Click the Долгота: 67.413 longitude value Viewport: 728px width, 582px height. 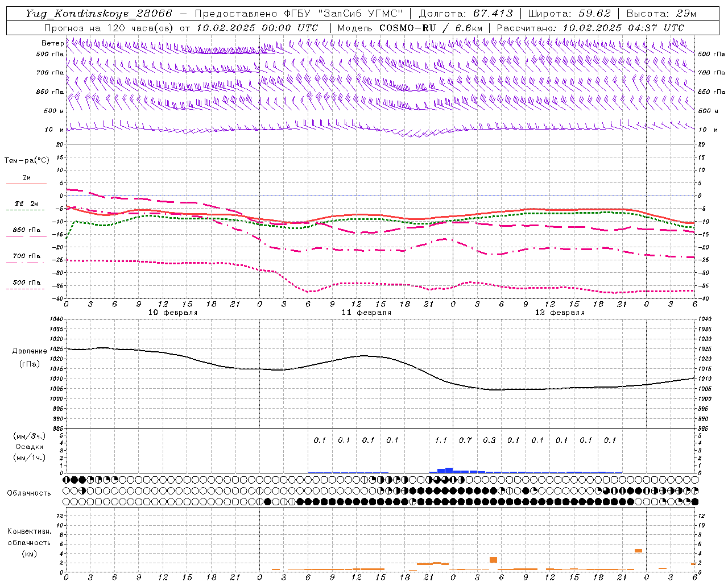(466, 14)
